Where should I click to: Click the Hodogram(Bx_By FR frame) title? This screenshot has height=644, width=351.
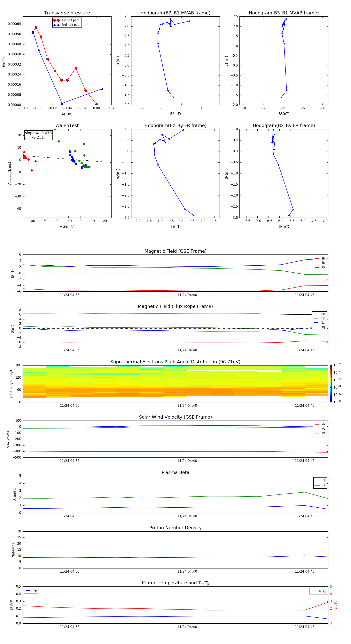(284, 125)
